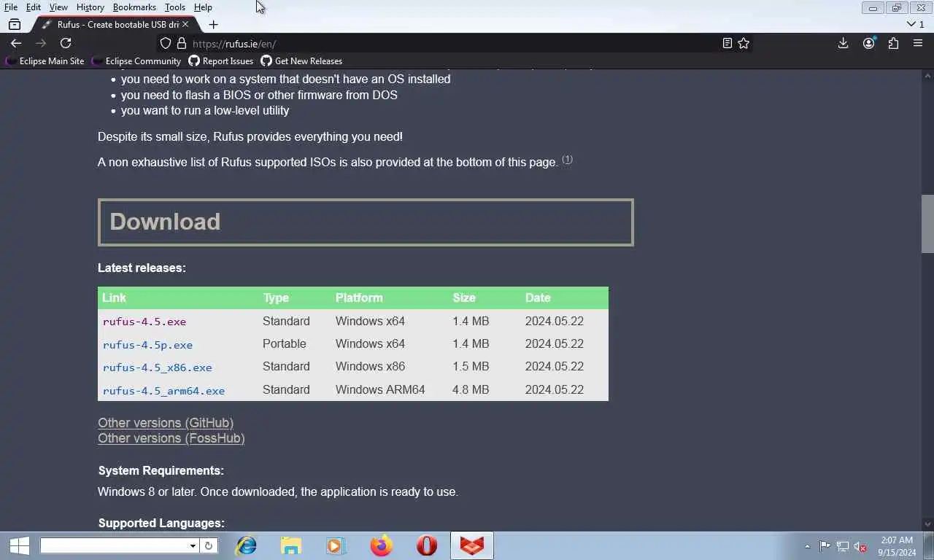Open the Edit menu
Screen dimensions: 934x560
pos(34,7)
